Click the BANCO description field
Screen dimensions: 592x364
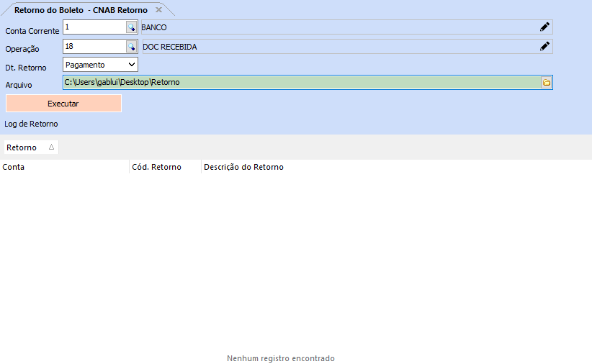click(x=338, y=27)
